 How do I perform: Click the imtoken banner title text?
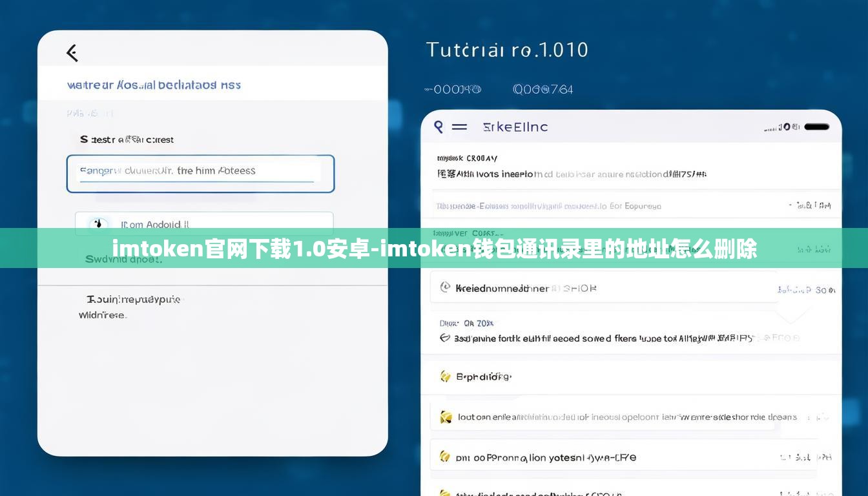(434, 249)
